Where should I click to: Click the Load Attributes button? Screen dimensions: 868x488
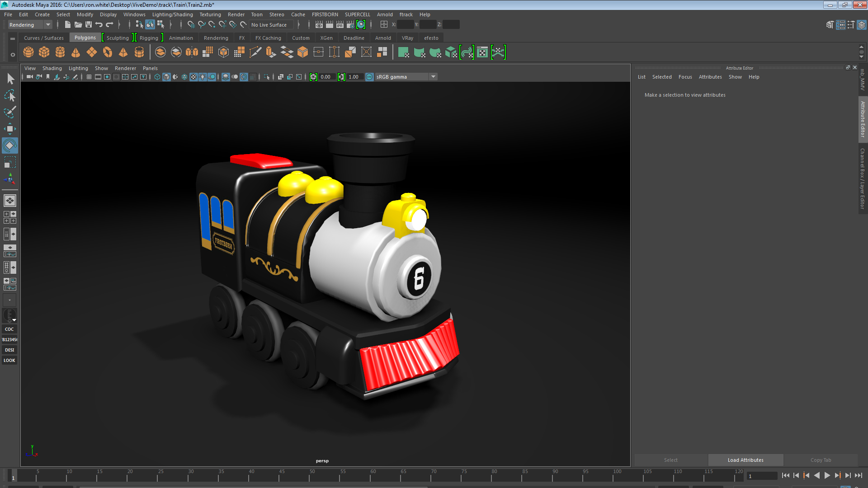[745, 460]
